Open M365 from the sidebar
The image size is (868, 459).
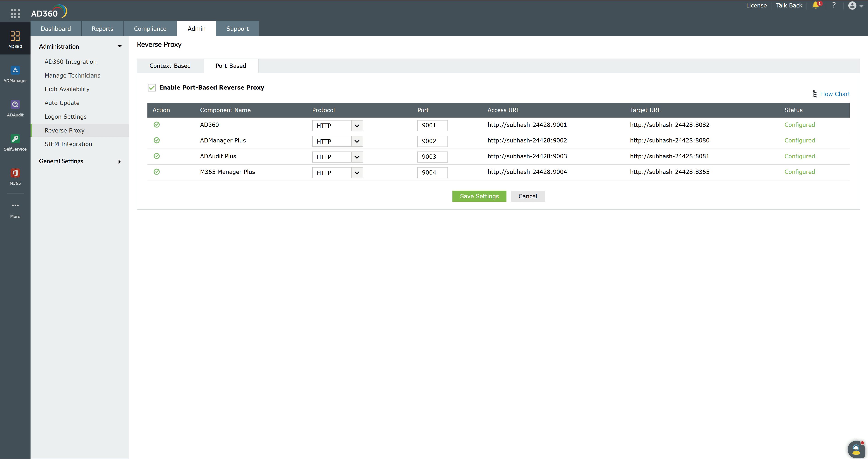click(15, 177)
